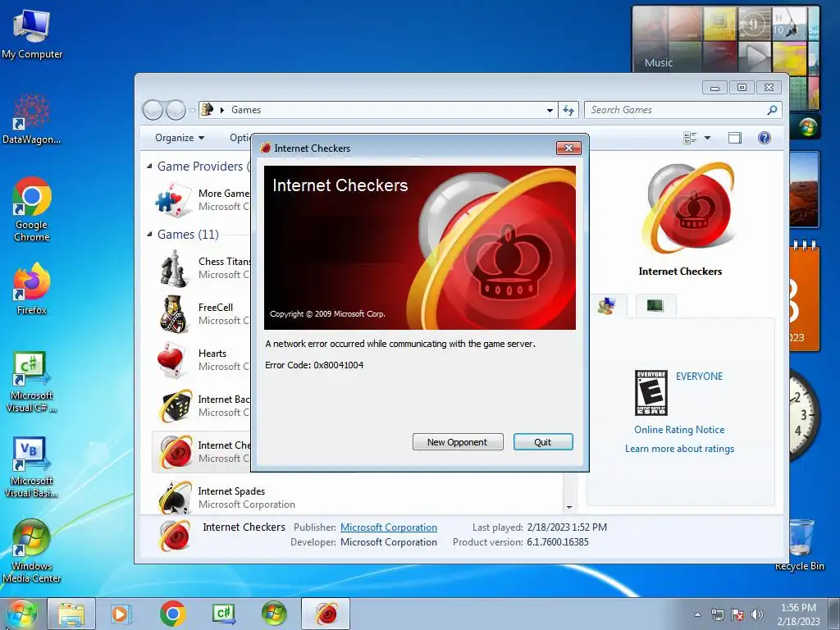Select Internet Checkers icon in games list
This screenshot has width=840, height=630.
point(176,452)
